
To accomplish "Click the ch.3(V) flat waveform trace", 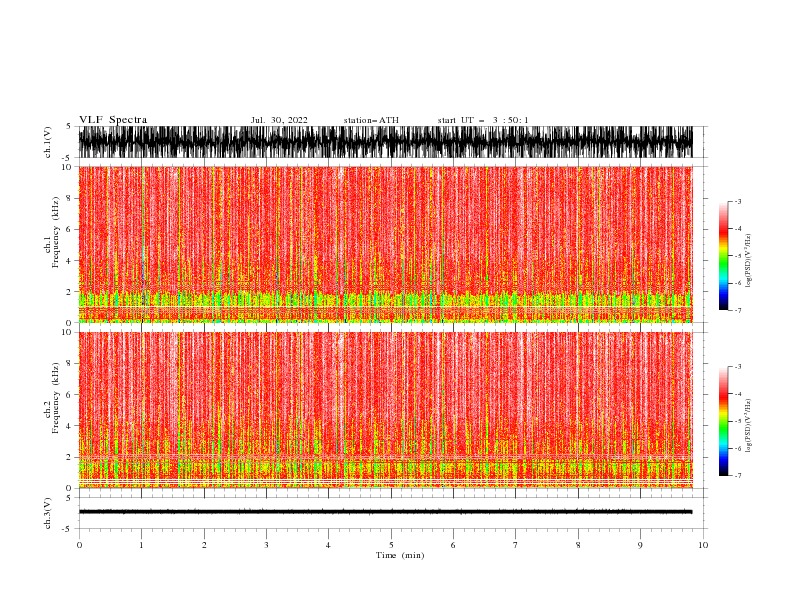I will click(x=385, y=512).
